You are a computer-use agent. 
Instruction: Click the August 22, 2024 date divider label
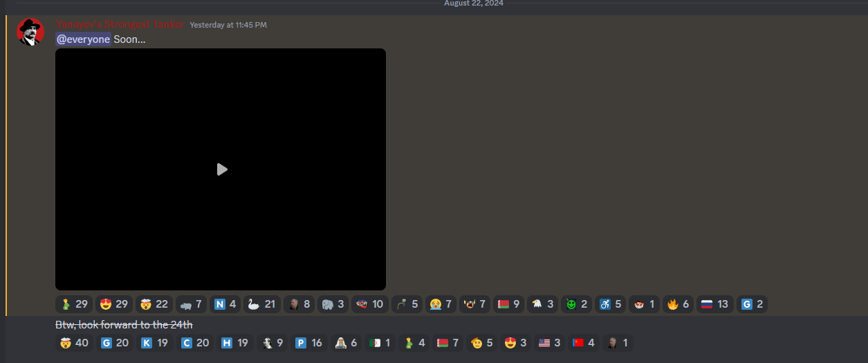coord(473,3)
